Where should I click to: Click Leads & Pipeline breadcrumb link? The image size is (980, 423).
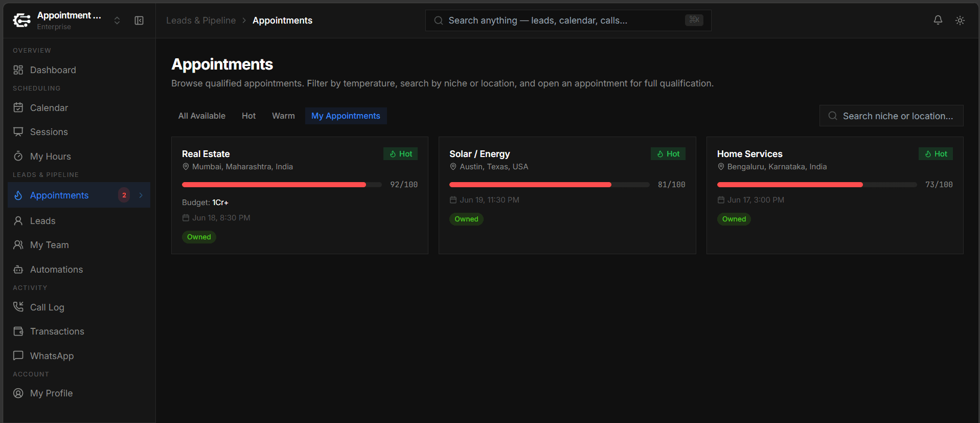pos(201,20)
